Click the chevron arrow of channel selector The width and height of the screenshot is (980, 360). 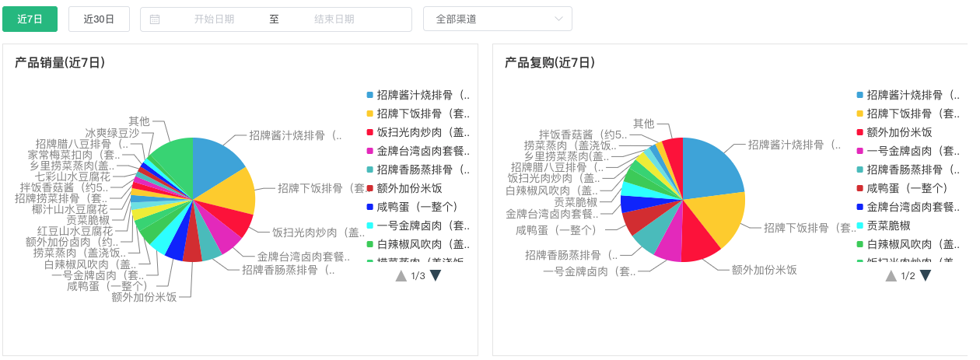pyautogui.click(x=558, y=19)
